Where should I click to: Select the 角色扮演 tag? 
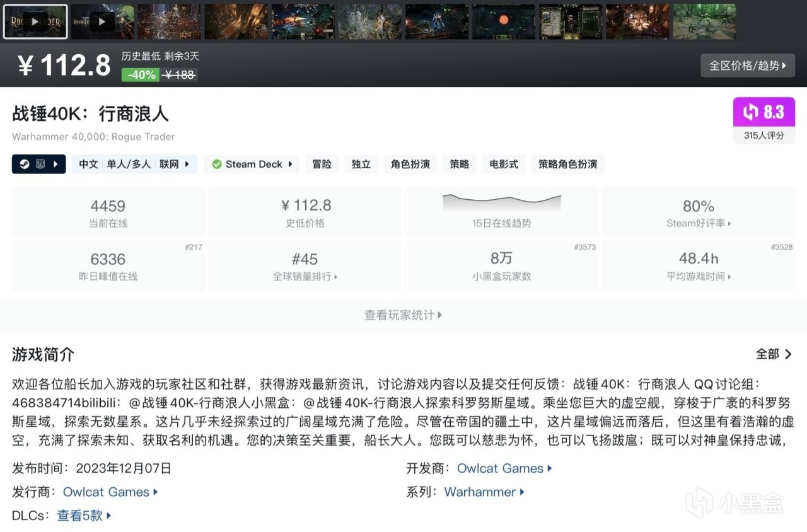(x=410, y=165)
